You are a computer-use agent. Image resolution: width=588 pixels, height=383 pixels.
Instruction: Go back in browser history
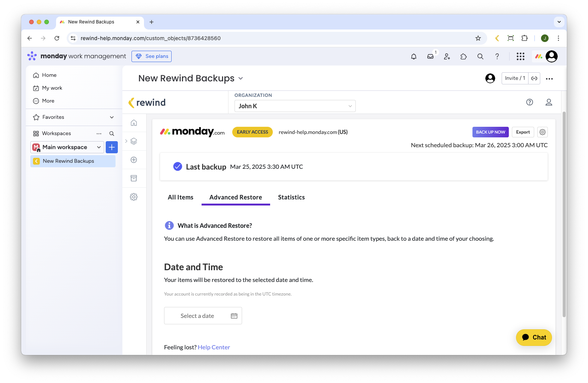pos(30,38)
